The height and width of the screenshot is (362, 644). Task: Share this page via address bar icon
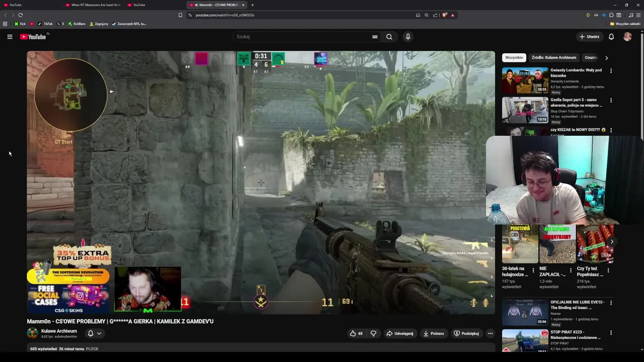click(x=435, y=15)
